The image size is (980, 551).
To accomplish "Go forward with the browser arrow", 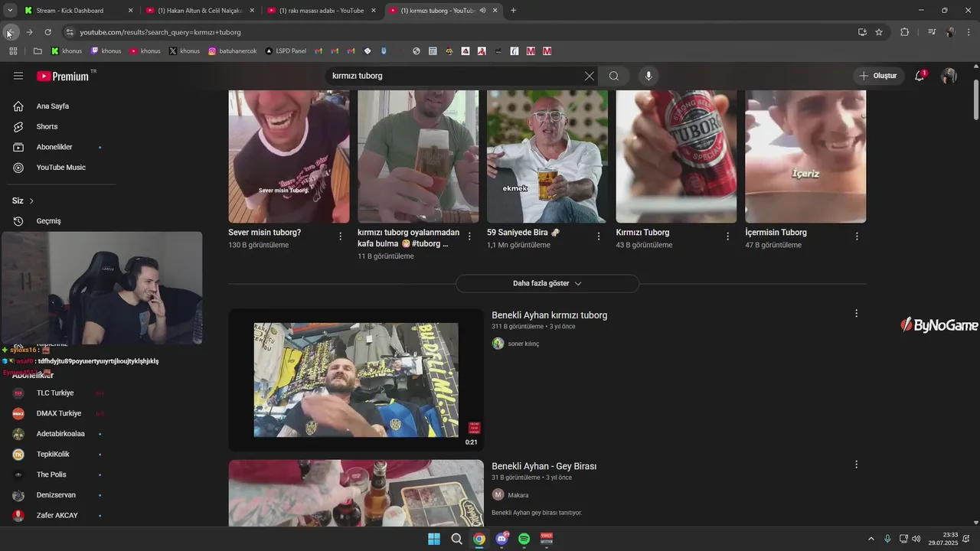I will coord(29,32).
